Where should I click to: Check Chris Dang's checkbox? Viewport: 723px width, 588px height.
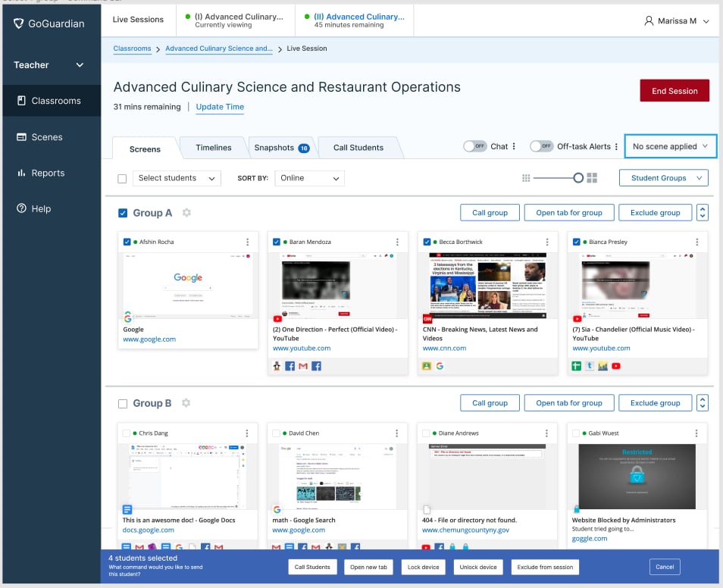127,433
